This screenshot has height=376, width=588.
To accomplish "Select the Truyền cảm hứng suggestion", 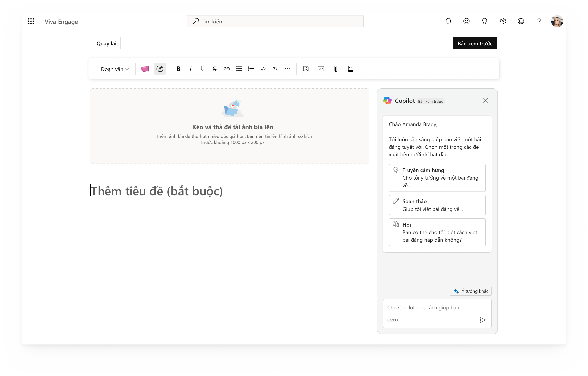I will coord(437,178).
